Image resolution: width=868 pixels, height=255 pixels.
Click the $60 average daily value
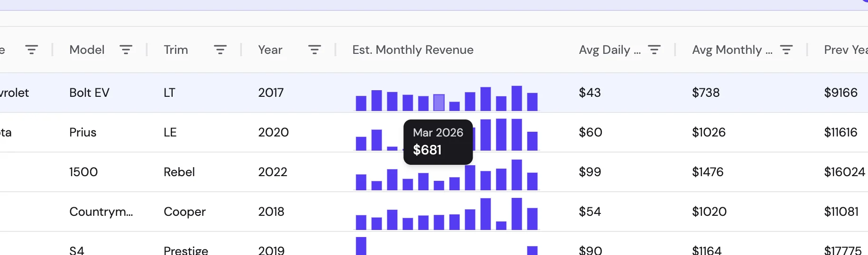[x=591, y=132]
